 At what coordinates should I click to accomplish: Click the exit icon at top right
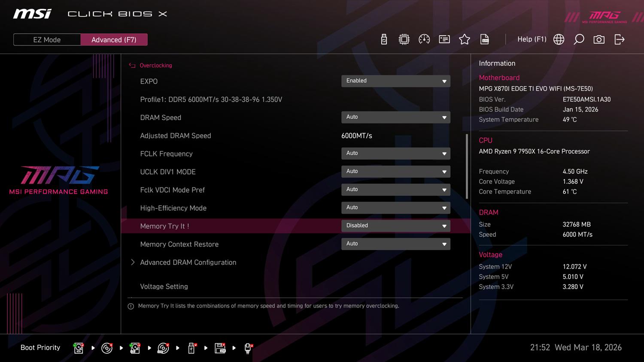pos(619,39)
